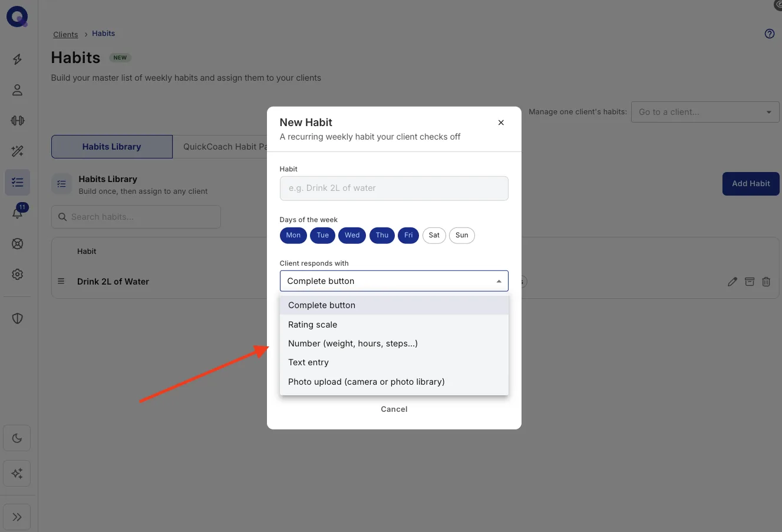Image resolution: width=782 pixels, height=532 pixels.
Task: Open the dumbbell workouts sidebar icon
Action: tap(18, 121)
